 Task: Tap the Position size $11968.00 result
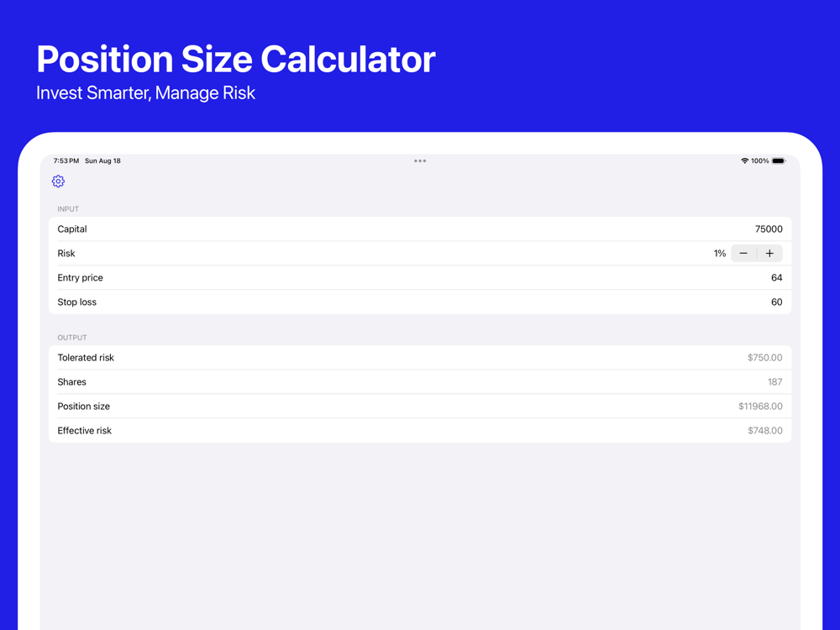pos(760,406)
